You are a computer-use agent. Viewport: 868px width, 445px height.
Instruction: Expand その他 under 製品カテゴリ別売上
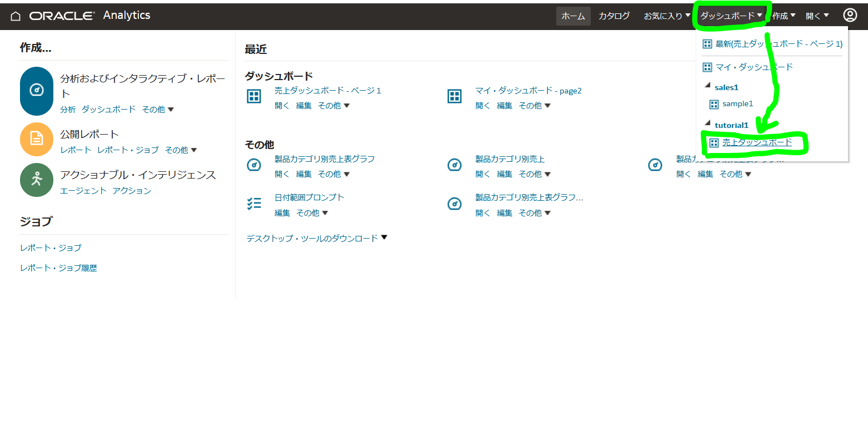click(x=535, y=174)
